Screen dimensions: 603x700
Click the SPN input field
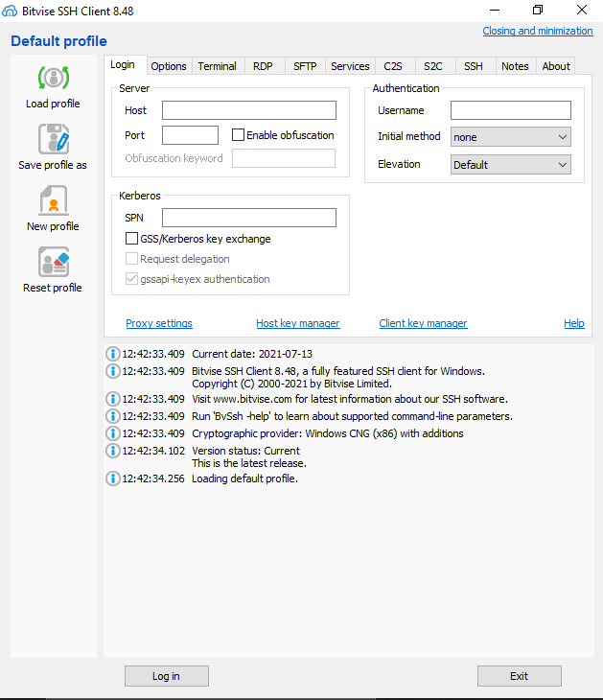click(249, 218)
